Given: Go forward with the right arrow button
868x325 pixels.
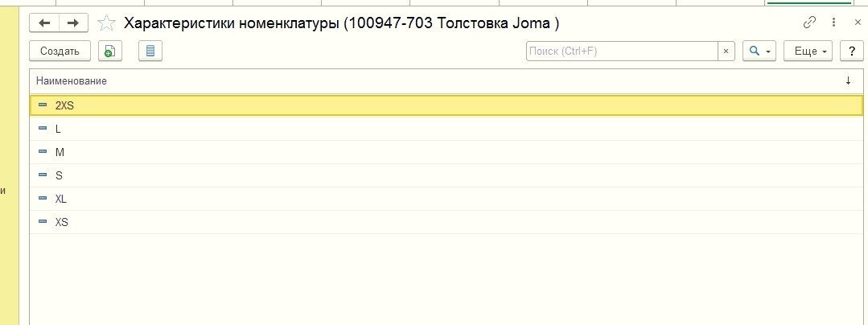Looking at the screenshot, I should 74,23.
